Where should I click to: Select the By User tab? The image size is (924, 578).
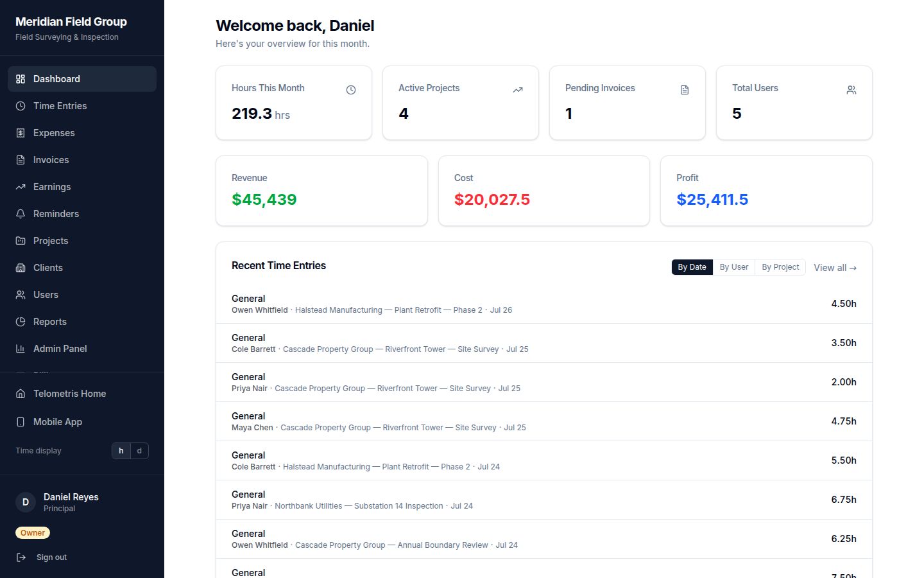(734, 267)
